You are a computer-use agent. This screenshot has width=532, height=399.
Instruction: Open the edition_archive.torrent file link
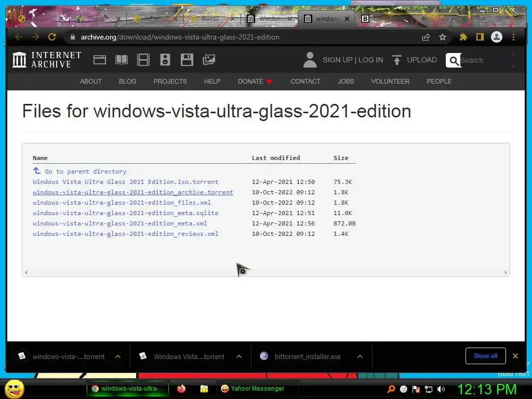click(133, 192)
